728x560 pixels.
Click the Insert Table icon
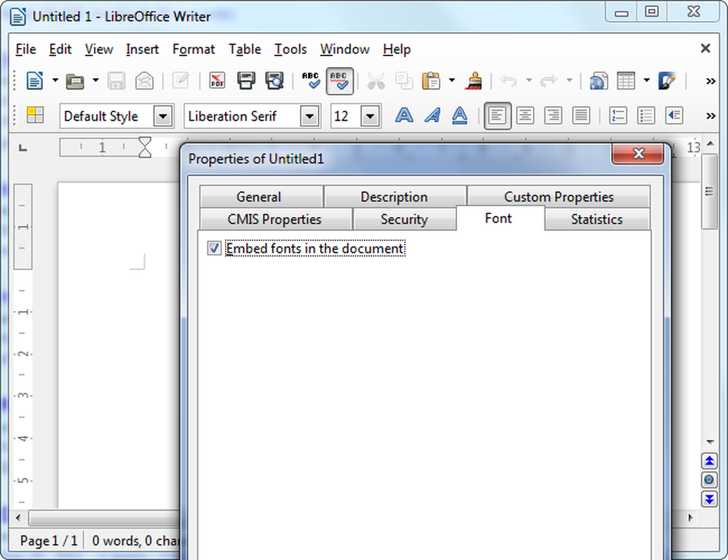pos(626,81)
